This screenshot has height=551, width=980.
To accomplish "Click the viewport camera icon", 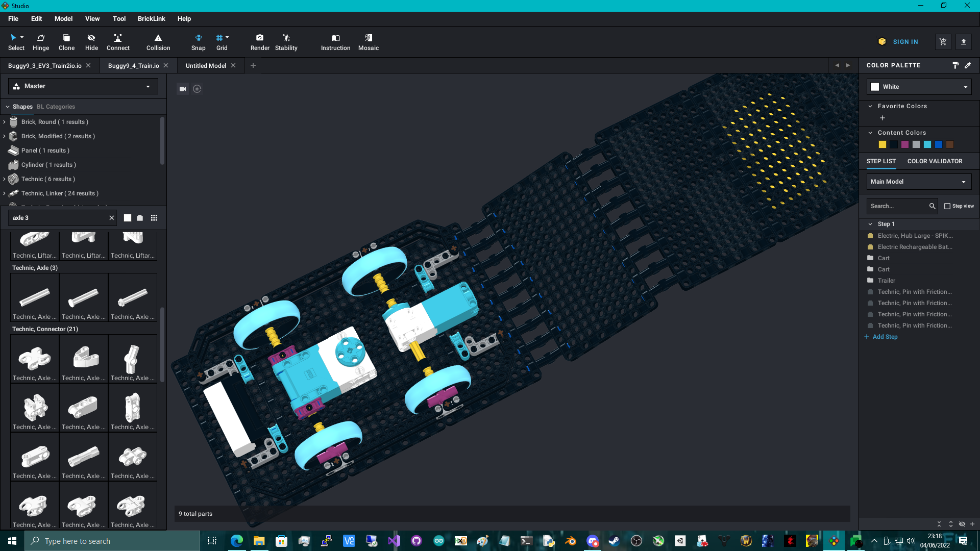I will [183, 89].
